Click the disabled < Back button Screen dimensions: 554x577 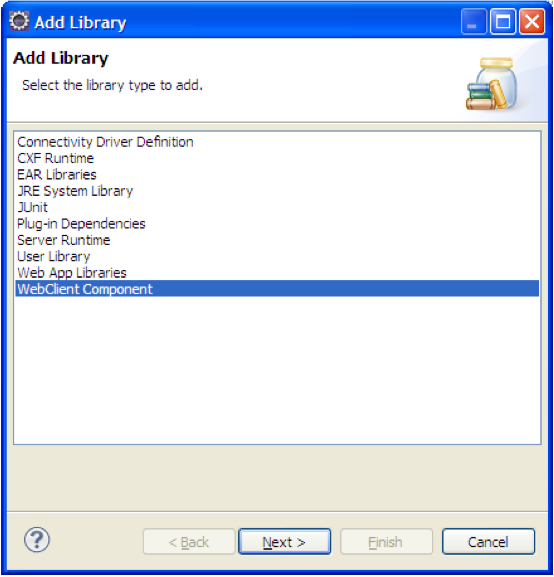coord(189,542)
